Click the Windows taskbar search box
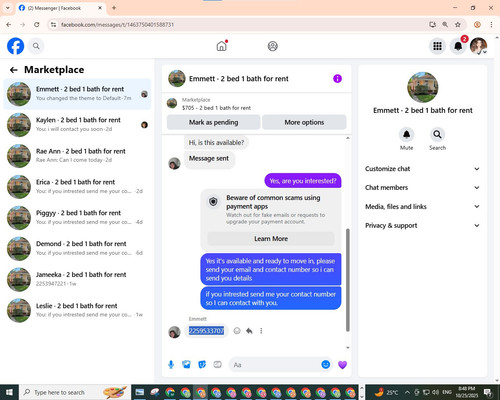 coord(75,392)
